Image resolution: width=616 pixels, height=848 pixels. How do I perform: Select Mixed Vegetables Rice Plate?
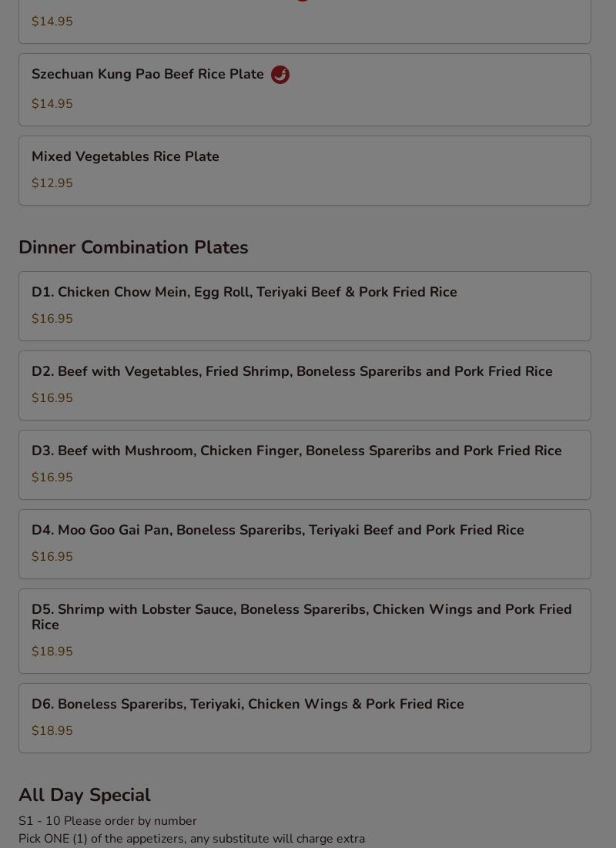tap(304, 170)
